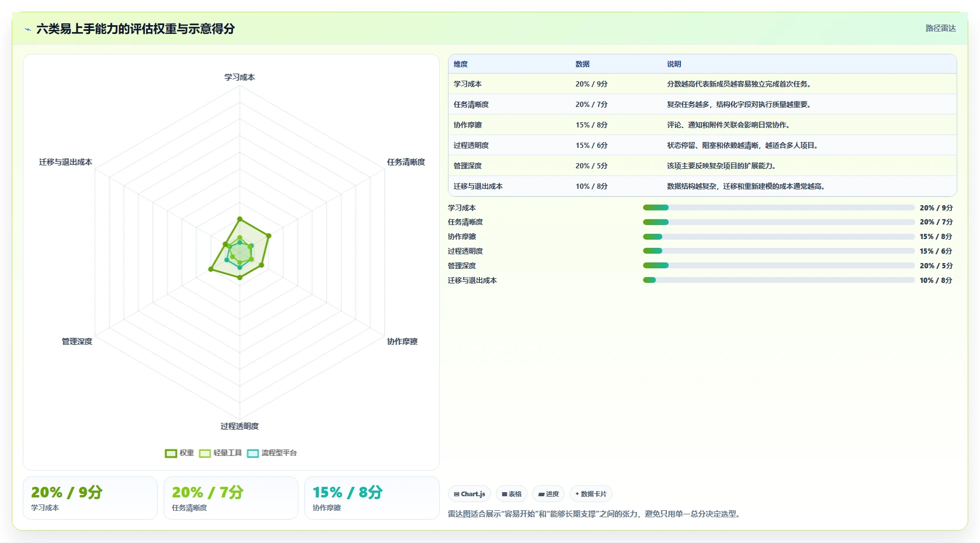Click the 过程透明度 progress bar
This screenshot has height=543, width=980.
[x=779, y=251]
